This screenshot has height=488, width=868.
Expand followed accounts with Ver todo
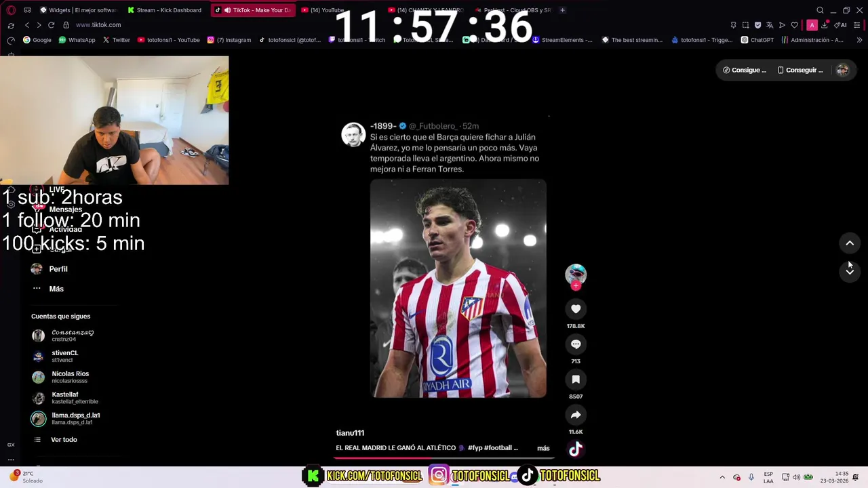point(55,440)
